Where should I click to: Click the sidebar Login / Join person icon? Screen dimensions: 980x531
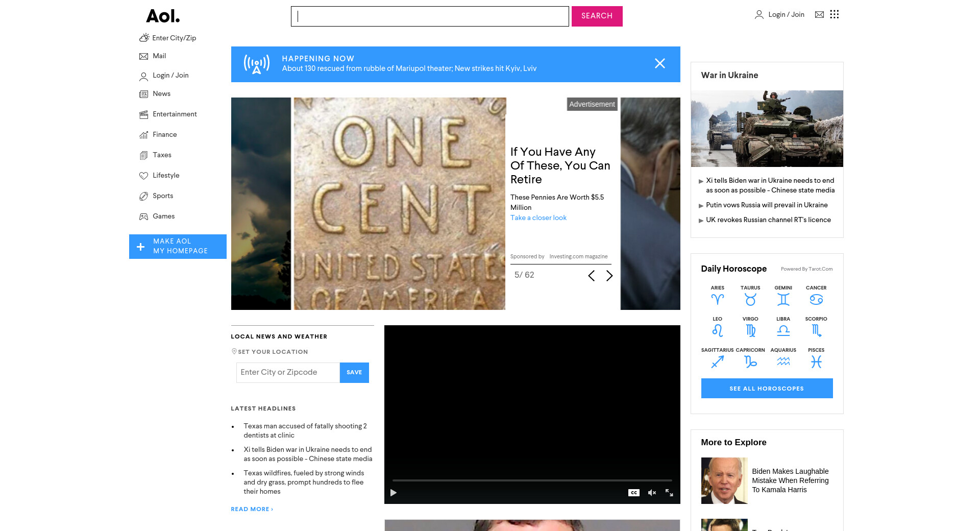click(x=144, y=76)
